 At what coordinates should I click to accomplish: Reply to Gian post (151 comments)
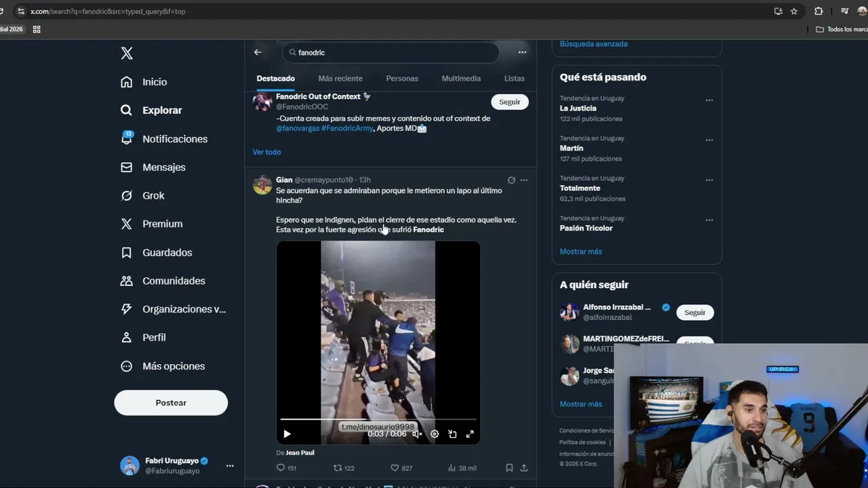point(287,468)
